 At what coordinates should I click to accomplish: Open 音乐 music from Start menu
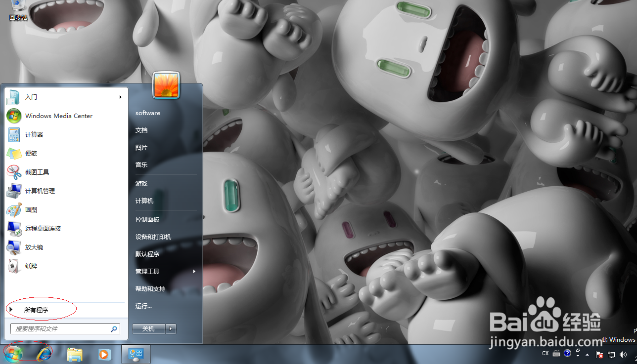point(141,165)
